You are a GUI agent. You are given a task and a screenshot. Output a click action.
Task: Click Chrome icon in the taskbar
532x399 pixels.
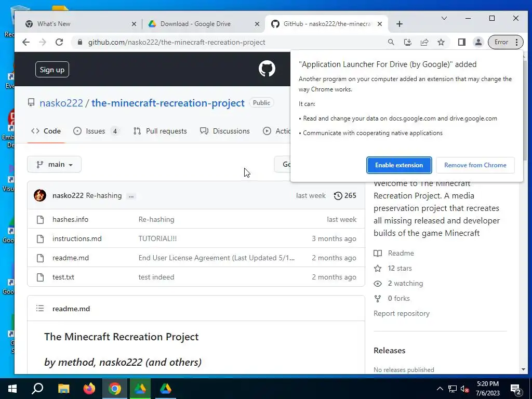point(115,389)
